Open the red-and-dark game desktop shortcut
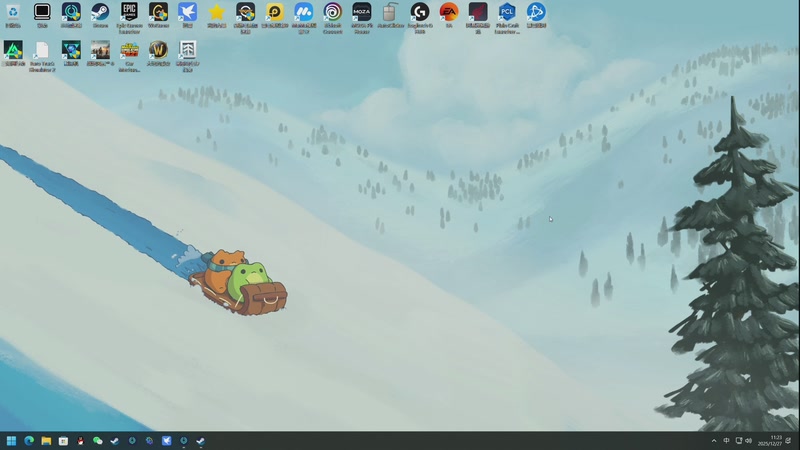This screenshot has height=450, width=800. 478,18
